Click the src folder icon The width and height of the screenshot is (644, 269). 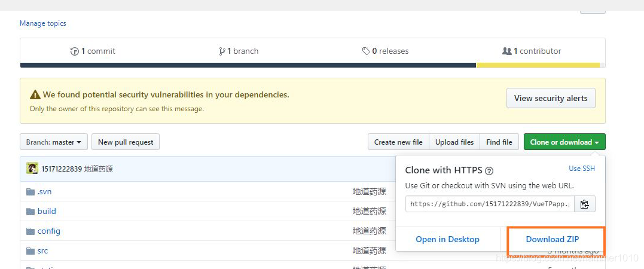(x=30, y=251)
